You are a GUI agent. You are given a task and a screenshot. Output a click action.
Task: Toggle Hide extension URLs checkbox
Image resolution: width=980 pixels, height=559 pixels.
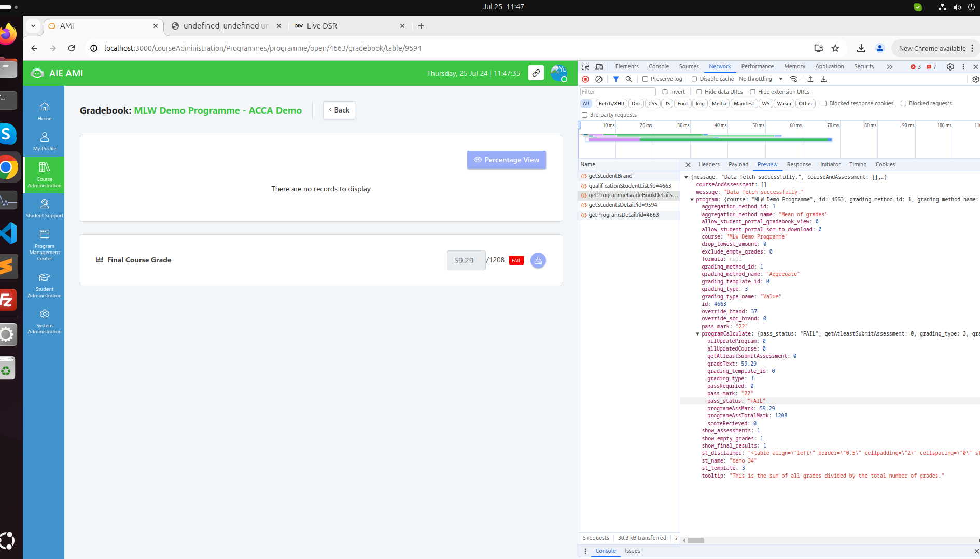[753, 92]
